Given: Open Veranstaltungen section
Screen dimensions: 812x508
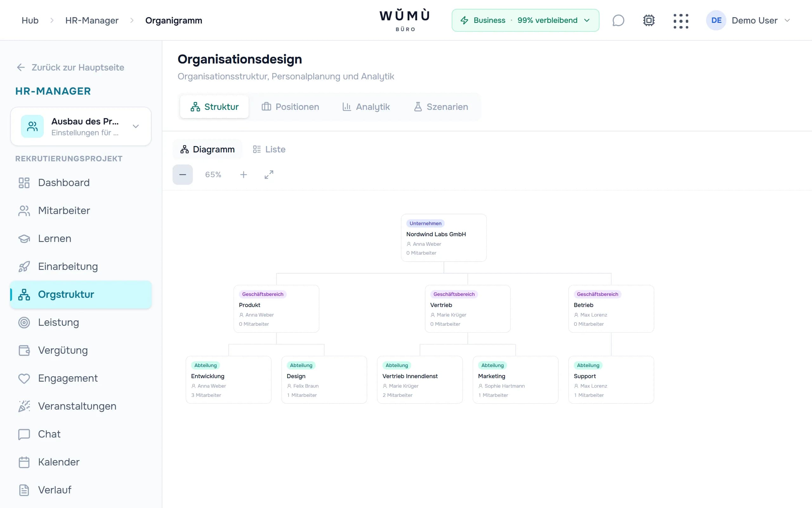Looking at the screenshot, I should pyautogui.click(x=81, y=406).
